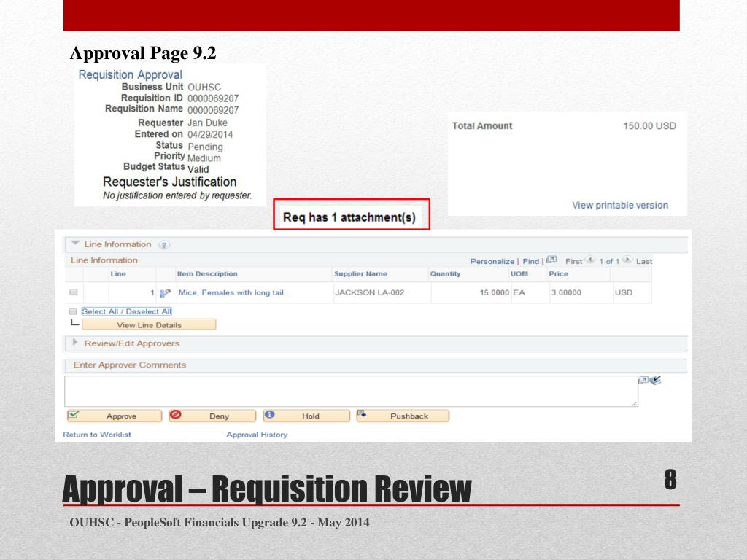747x560 pixels.
Task: Sort by Quantity column header
Action: tap(446, 274)
